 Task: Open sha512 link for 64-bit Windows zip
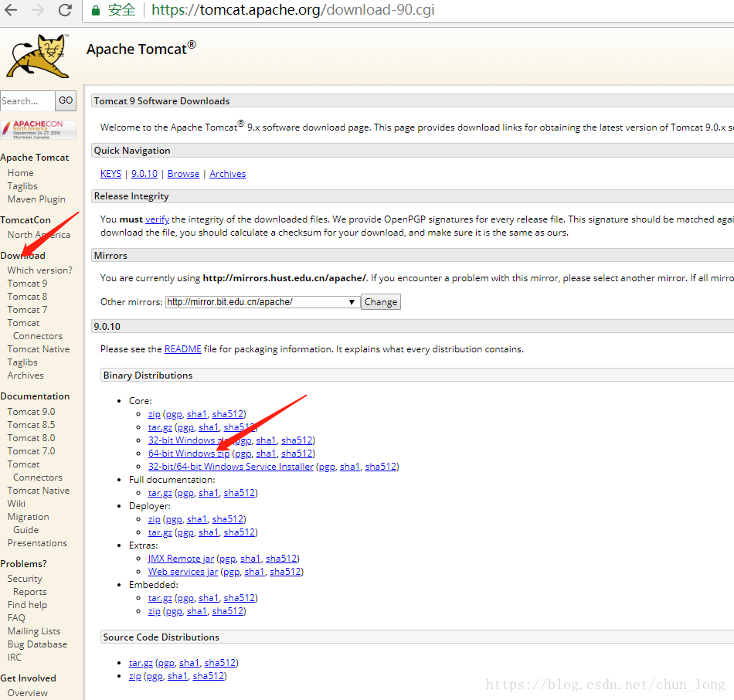click(297, 454)
